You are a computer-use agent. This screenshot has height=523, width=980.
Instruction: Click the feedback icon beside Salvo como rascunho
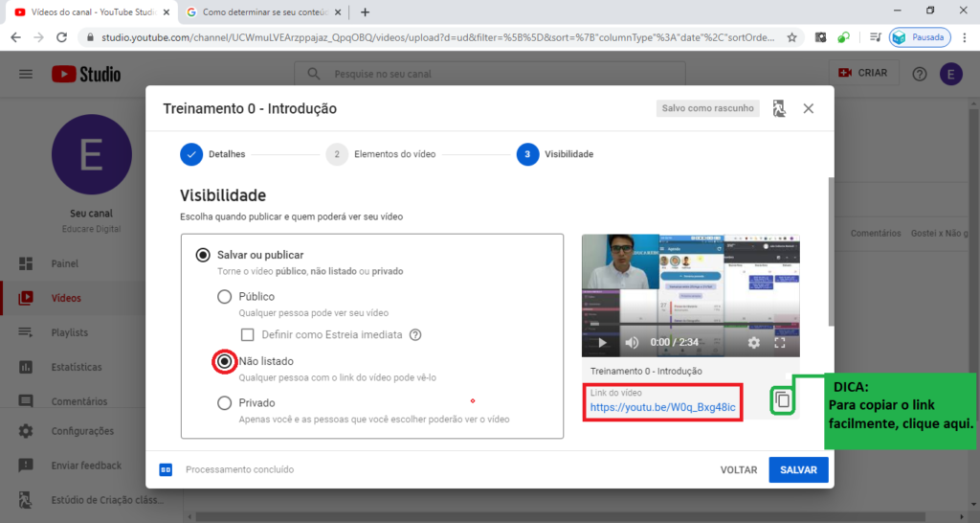click(779, 108)
